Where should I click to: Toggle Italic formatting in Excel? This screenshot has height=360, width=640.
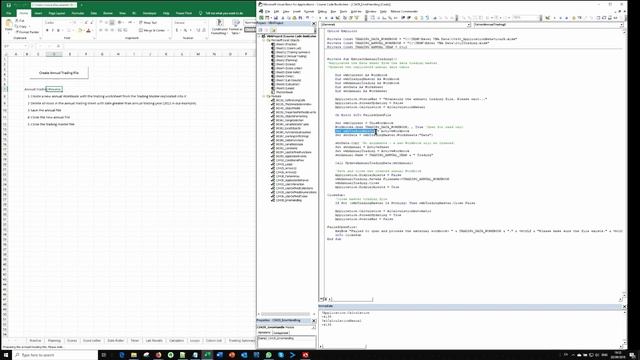(x=53, y=31)
